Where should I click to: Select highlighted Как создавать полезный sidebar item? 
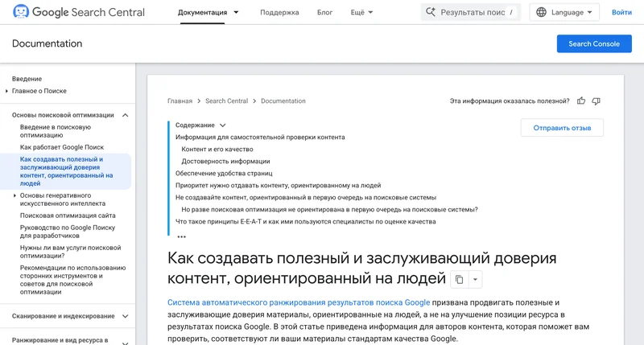[x=67, y=171]
